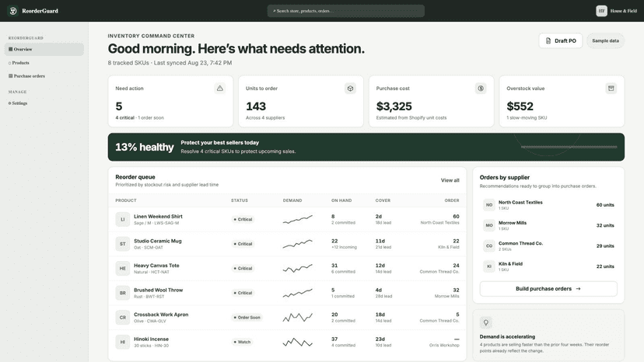644x362 pixels.
Task: Click Critical status of Studio Ceramic Mug
Action: [243, 244]
